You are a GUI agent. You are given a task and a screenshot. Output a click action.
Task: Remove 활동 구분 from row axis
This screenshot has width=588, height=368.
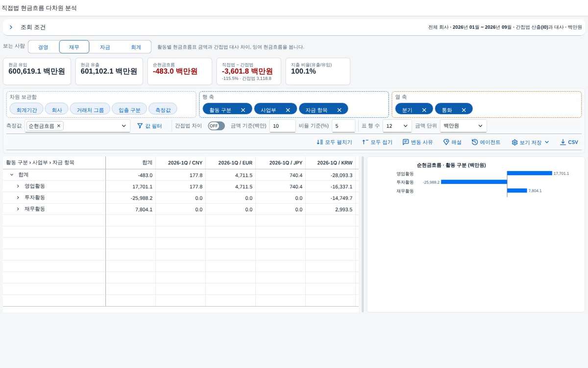point(243,110)
